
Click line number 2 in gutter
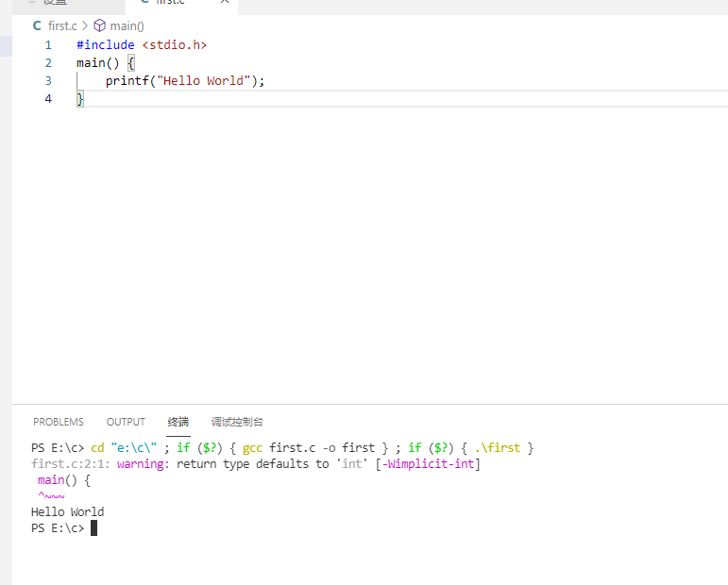tap(48, 63)
